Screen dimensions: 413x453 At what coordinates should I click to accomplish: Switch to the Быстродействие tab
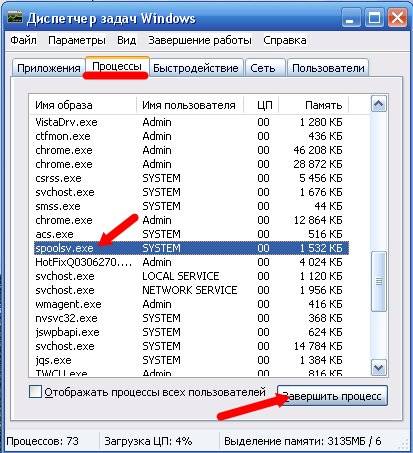pyautogui.click(x=196, y=68)
